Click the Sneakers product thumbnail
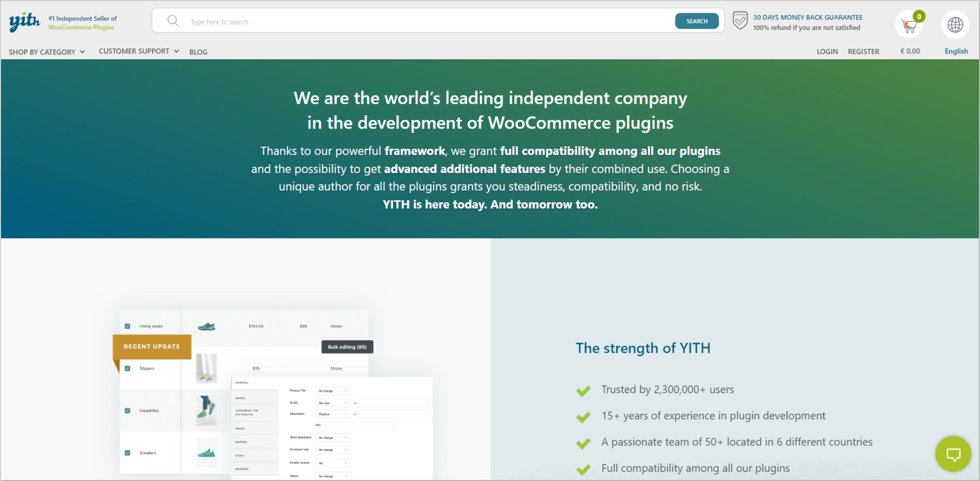The width and height of the screenshot is (980, 481). [x=206, y=453]
